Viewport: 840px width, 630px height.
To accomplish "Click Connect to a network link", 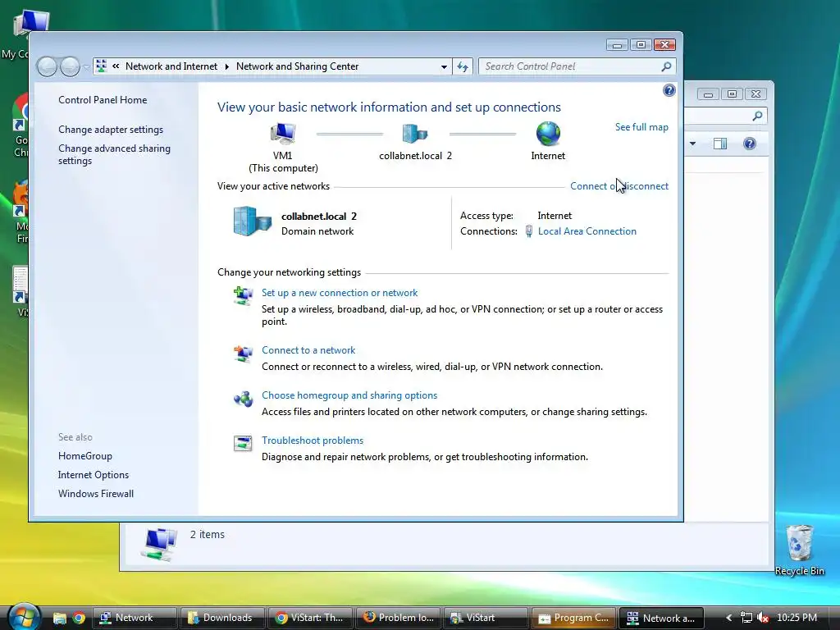I will point(308,349).
